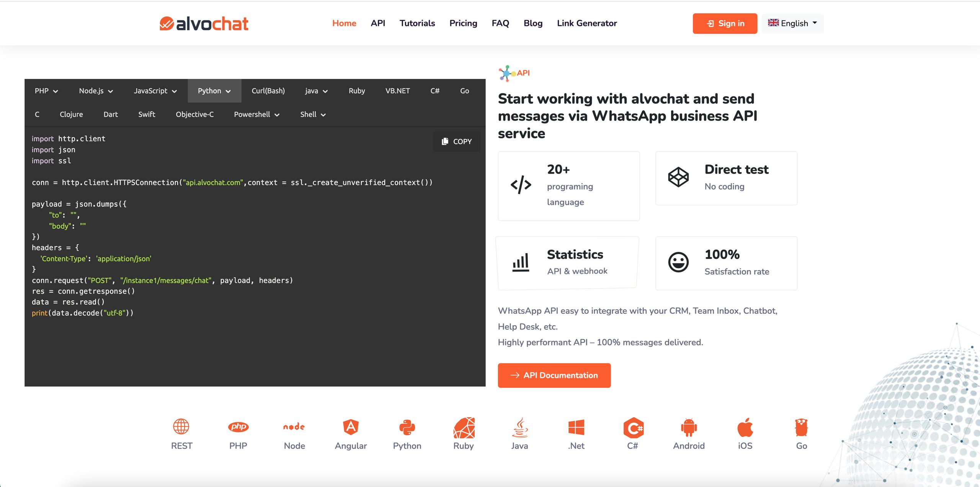Click the Android robot icon

(689, 427)
